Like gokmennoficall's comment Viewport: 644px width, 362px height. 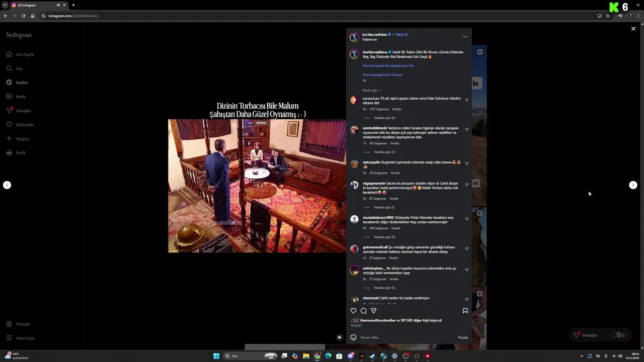[x=467, y=249]
